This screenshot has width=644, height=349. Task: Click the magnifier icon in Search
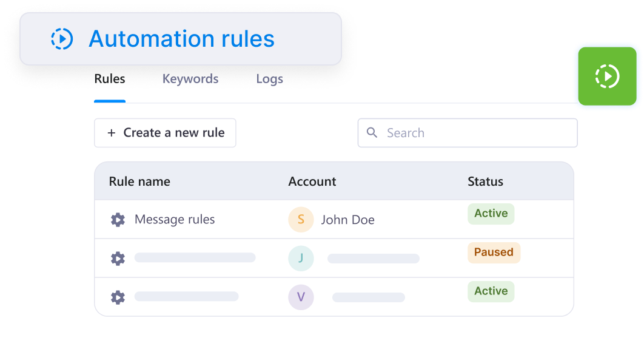372,132
